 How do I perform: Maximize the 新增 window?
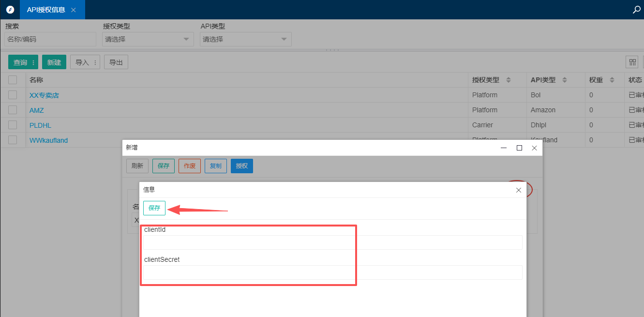(x=519, y=148)
